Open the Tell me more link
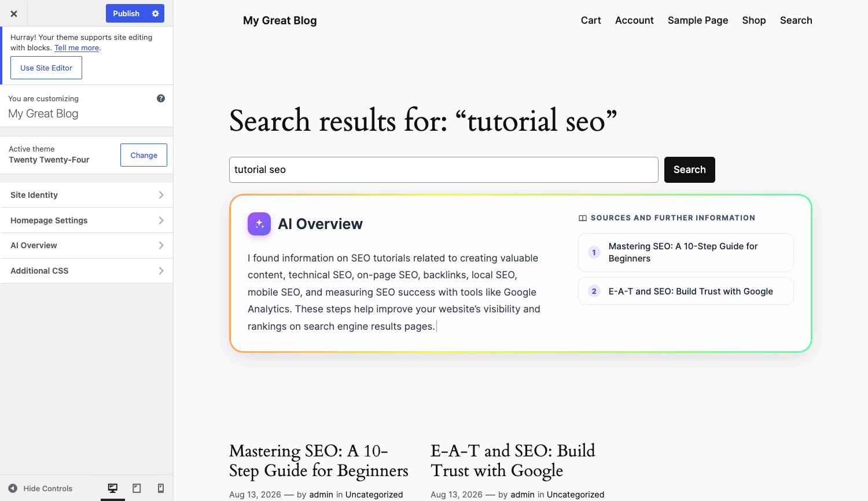This screenshot has height=501, width=868. click(76, 48)
